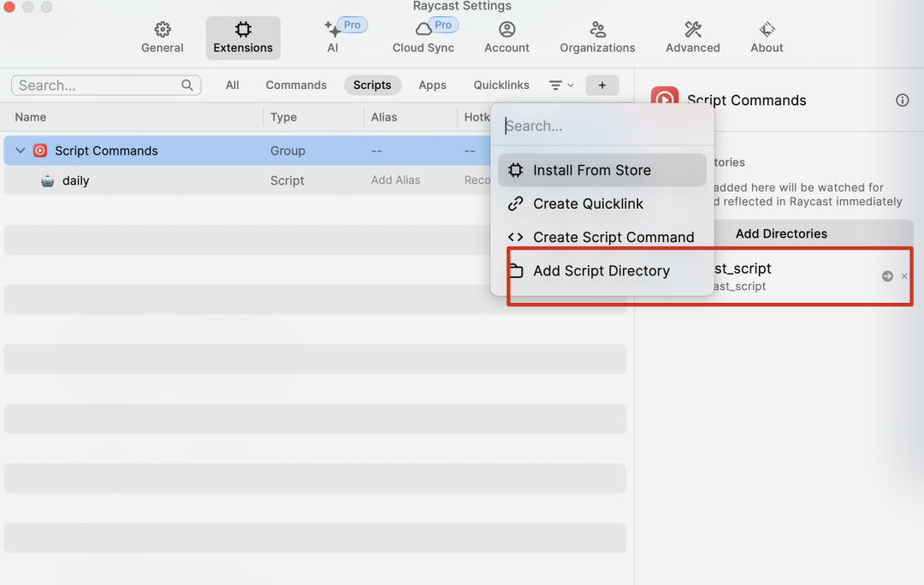Click Add Alias for daily script
This screenshot has height=585, width=924.
coord(395,180)
